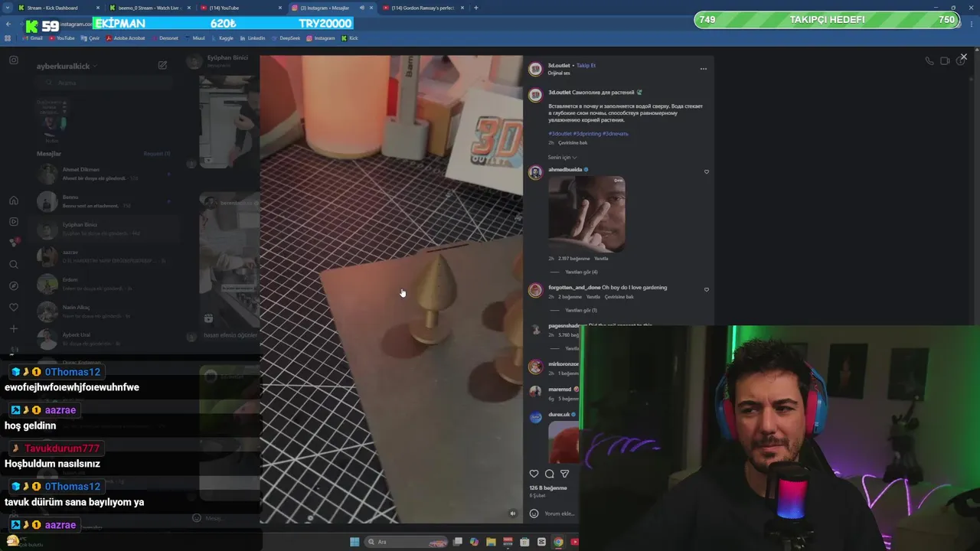Open the bookmarks bar apps grid icon

8,37
